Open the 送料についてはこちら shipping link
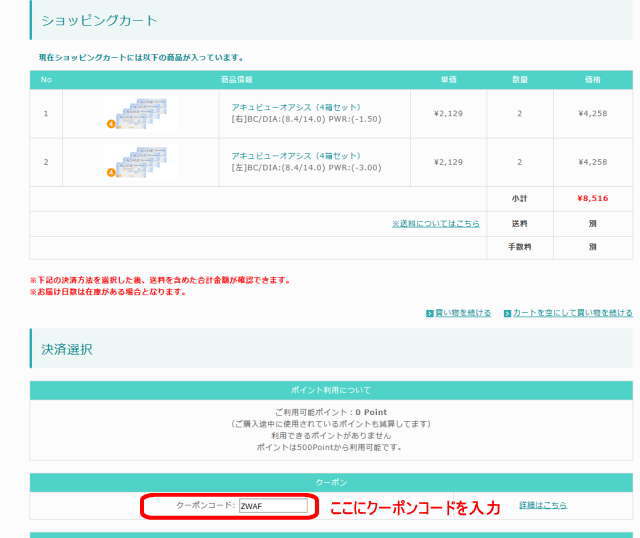The image size is (640, 538). (436, 224)
